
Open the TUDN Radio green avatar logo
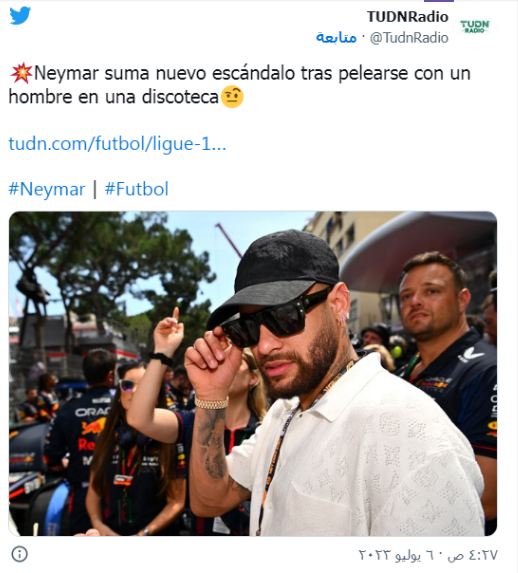474,26
